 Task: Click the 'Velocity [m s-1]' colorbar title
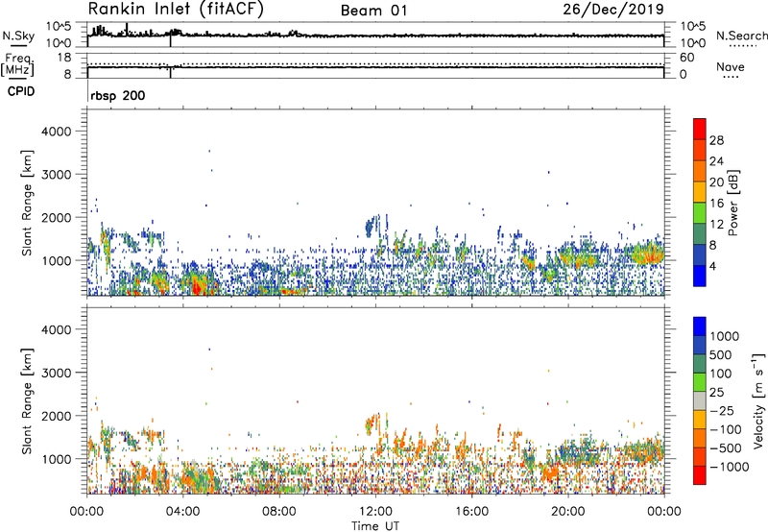tap(758, 400)
